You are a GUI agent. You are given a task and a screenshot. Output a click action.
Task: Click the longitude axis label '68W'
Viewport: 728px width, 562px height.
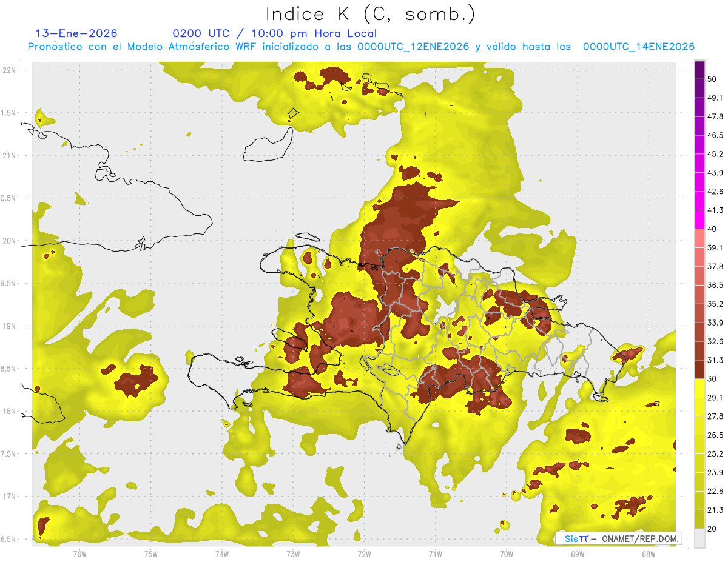pyautogui.click(x=648, y=554)
